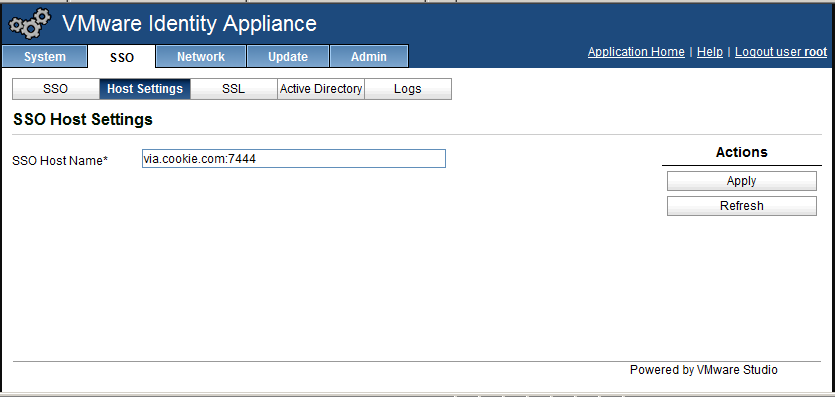Select the SSO main tab
Image resolution: width=835 pixels, height=397 pixels.
point(122,57)
